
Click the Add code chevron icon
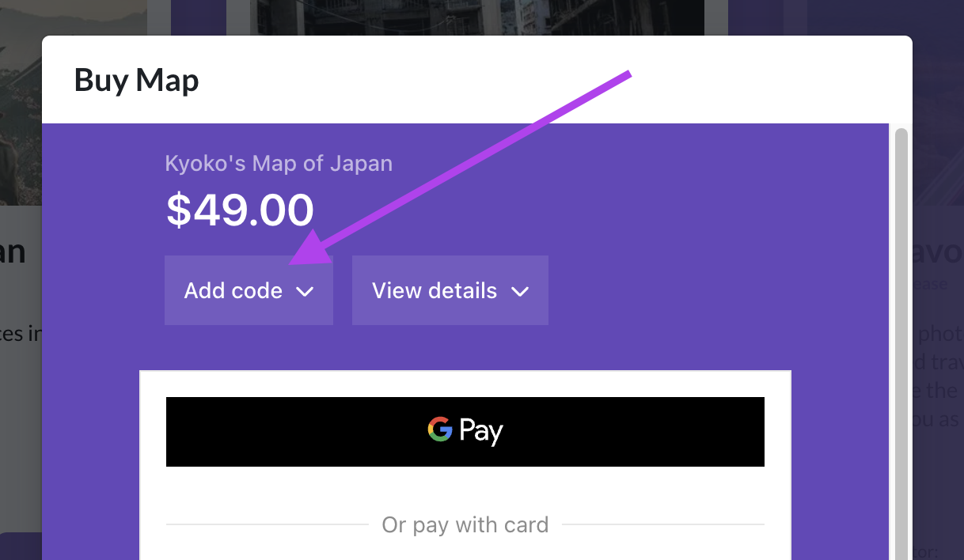[x=306, y=291]
